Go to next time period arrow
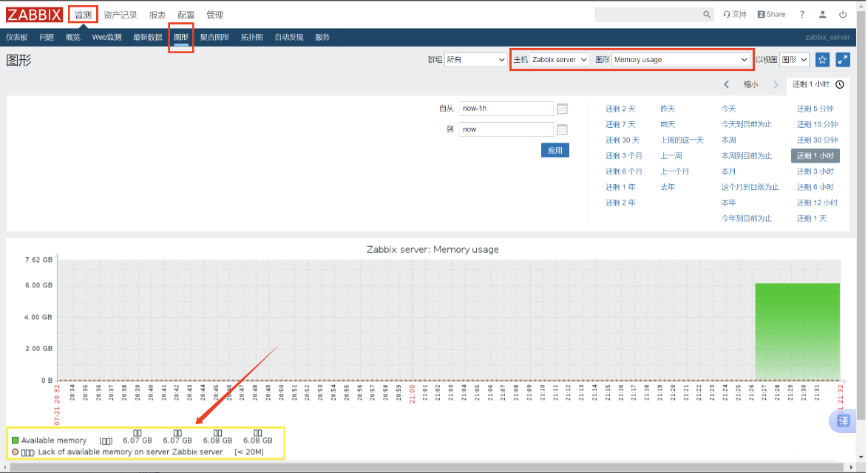This screenshot has height=473, width=868. [776, 85]
